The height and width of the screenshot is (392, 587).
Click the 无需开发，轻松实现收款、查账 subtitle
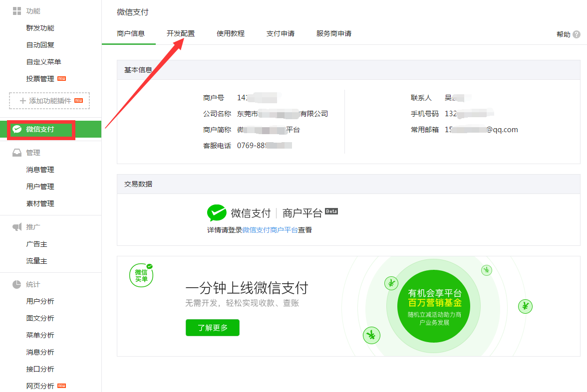[x=242, y=303]
